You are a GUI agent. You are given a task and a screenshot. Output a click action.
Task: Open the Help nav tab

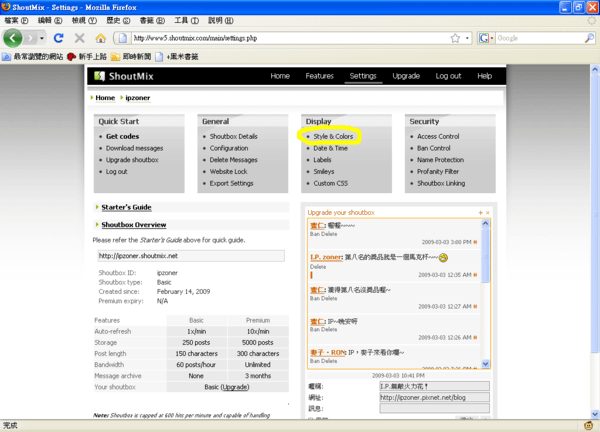(x=484, y=76)
